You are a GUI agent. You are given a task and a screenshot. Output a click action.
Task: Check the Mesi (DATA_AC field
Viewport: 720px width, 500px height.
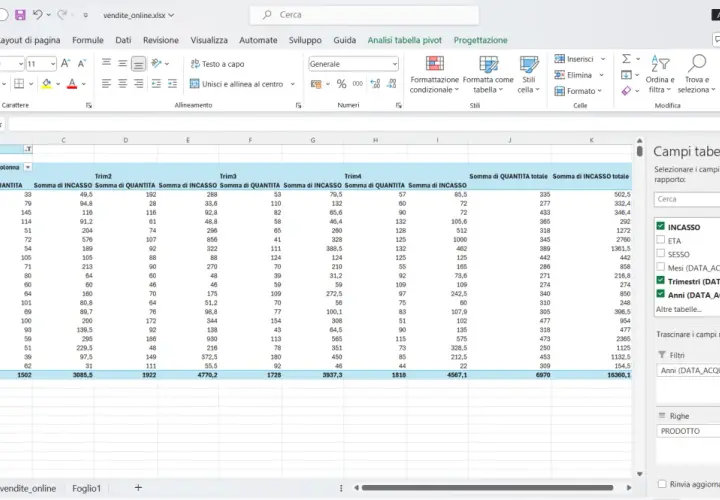661,267
